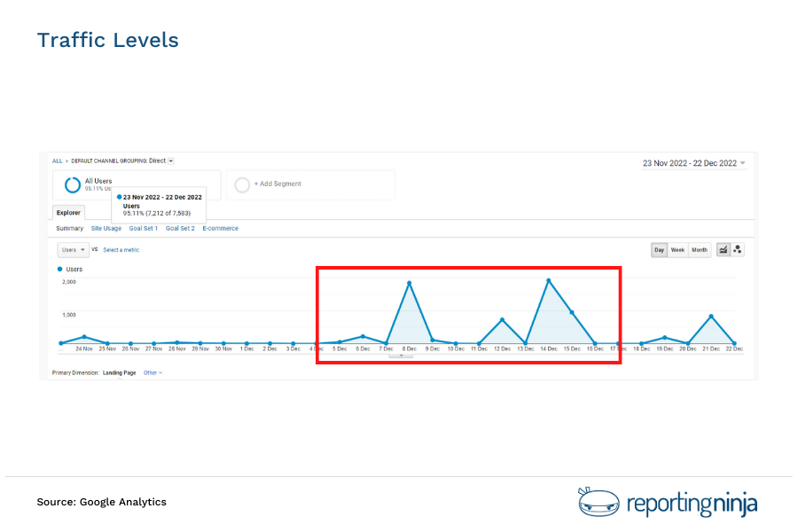Image resolution: width=798 pixels, height=532 pixels.
Task: Open the Goal Set 1 view
Action: coord(143,229)
